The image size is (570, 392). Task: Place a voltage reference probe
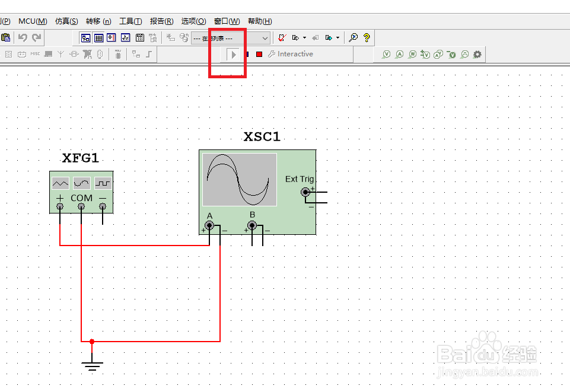pos(451,55)
